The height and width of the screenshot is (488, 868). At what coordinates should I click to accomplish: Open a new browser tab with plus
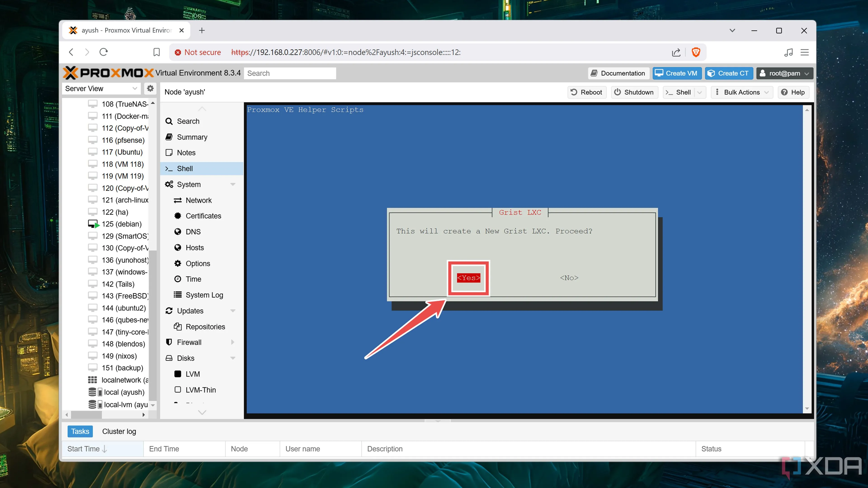pyautogui.click(x=202, y=31)
